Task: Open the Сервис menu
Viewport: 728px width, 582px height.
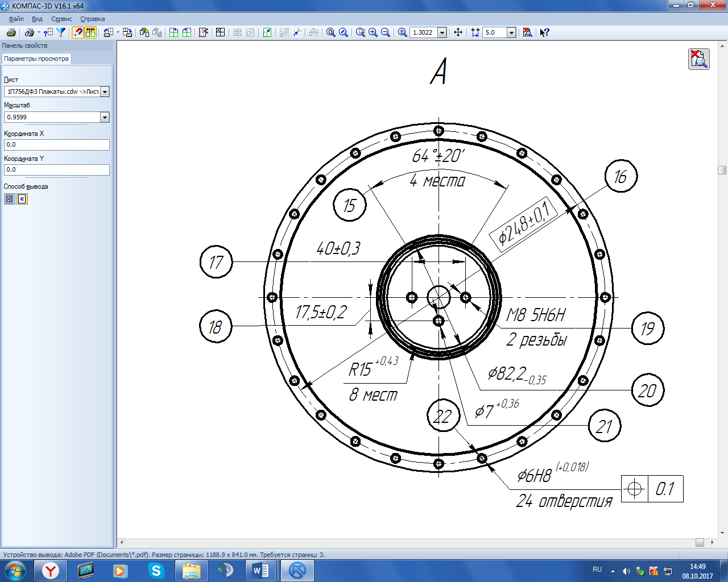Action: tap(61, 19)
